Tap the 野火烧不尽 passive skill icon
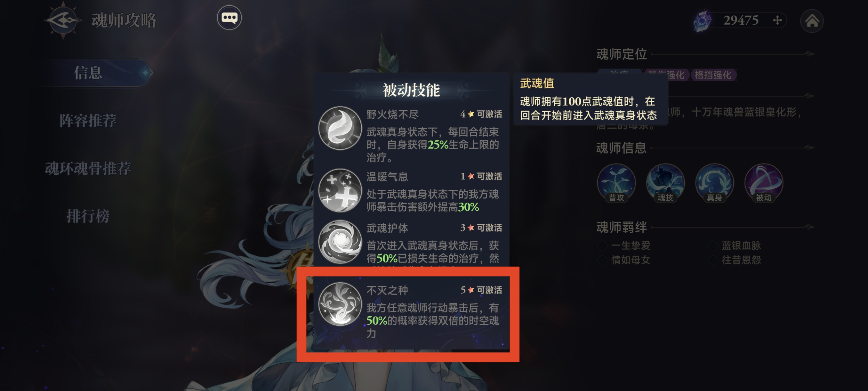The width and height of the screenshot is (868, 391). tap(340, 128)
